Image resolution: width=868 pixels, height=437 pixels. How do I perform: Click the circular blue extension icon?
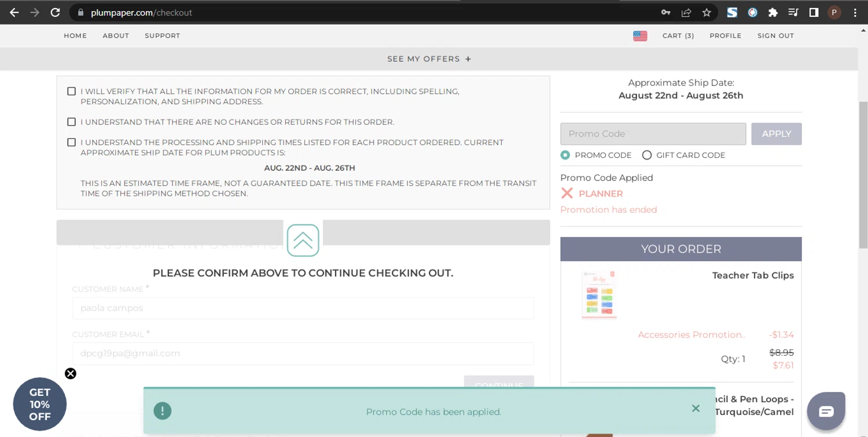click(x=752, y=12)
